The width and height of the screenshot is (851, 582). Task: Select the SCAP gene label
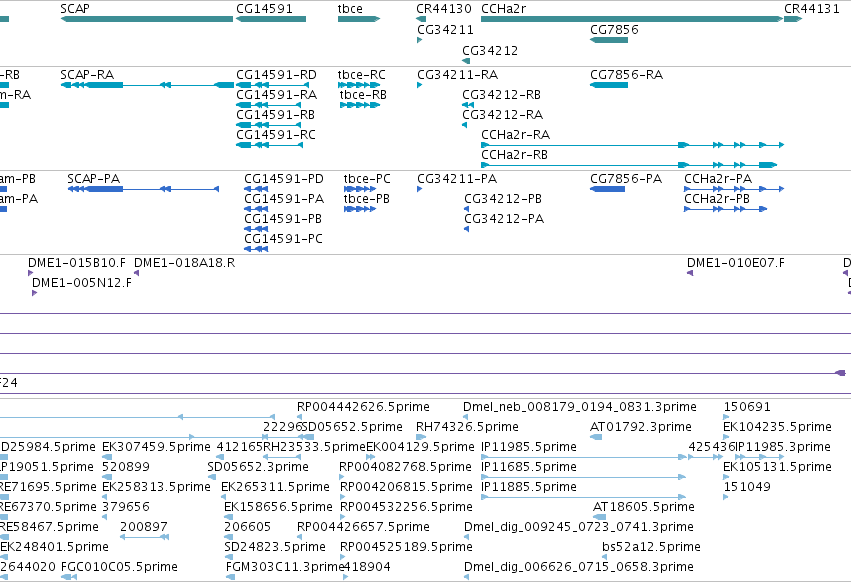[75, 9]
